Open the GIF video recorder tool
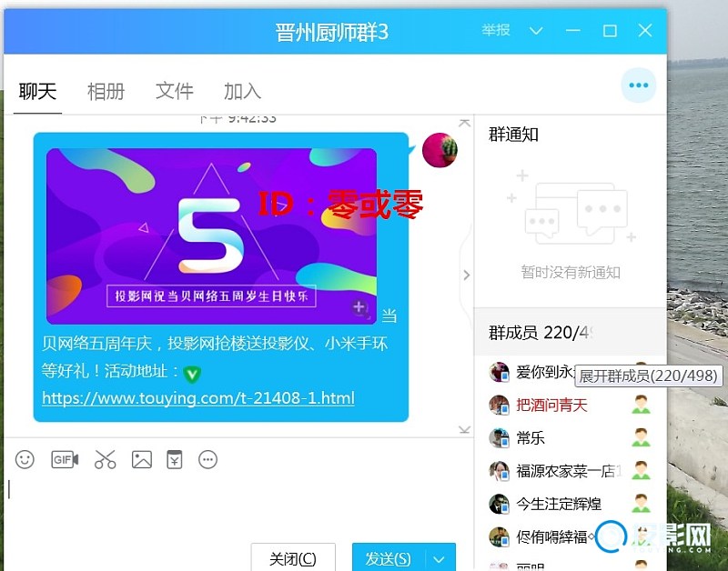Screen dimensions: 728x571 tap(65, 460)
